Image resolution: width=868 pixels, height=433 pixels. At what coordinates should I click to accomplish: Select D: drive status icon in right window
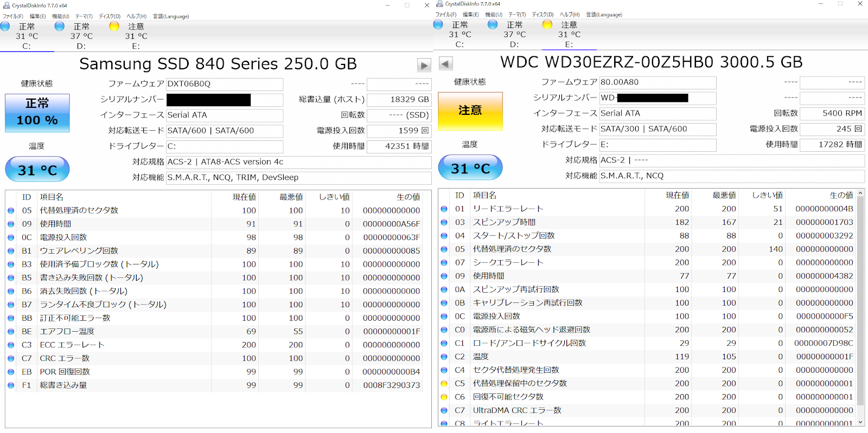click(493, 24)
